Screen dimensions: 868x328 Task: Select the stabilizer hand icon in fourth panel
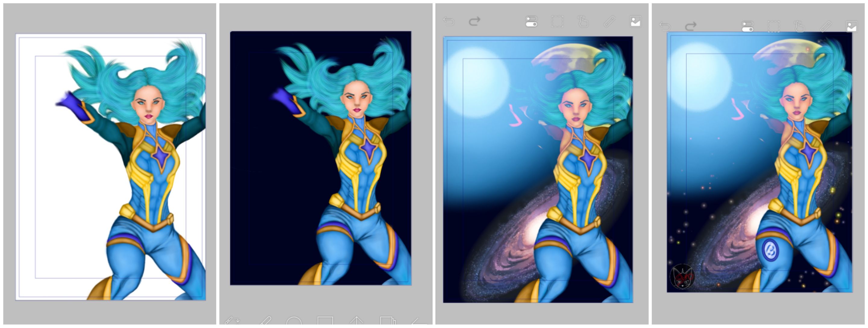tap(799, 27)
